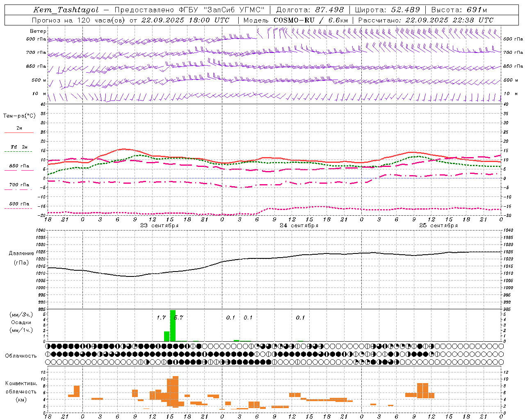The image size is (525, 420).
Task: Click the Долгота: 87.498 value
Action: click(310, 10)
